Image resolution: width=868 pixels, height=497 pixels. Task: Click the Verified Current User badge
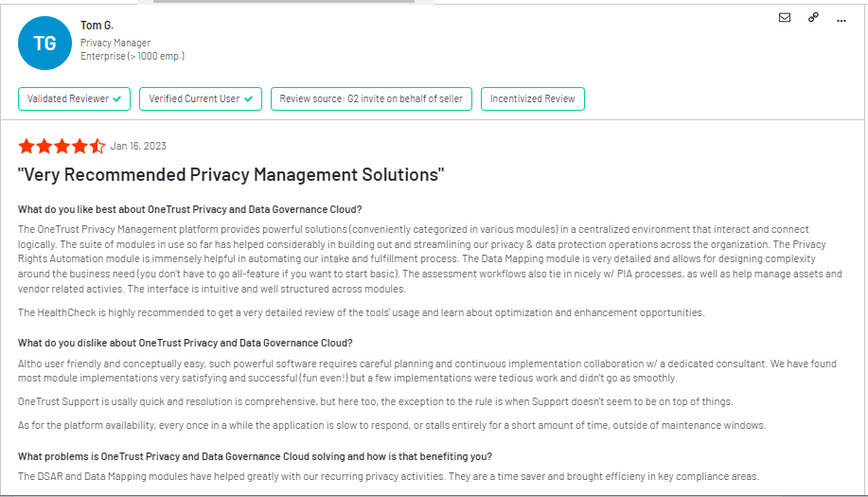tap(201, 99)
